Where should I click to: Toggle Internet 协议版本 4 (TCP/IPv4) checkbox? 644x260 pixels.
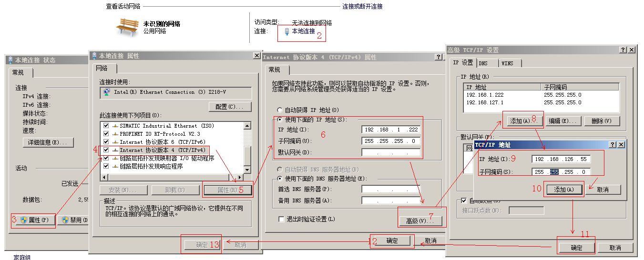[x=106, y=150]
